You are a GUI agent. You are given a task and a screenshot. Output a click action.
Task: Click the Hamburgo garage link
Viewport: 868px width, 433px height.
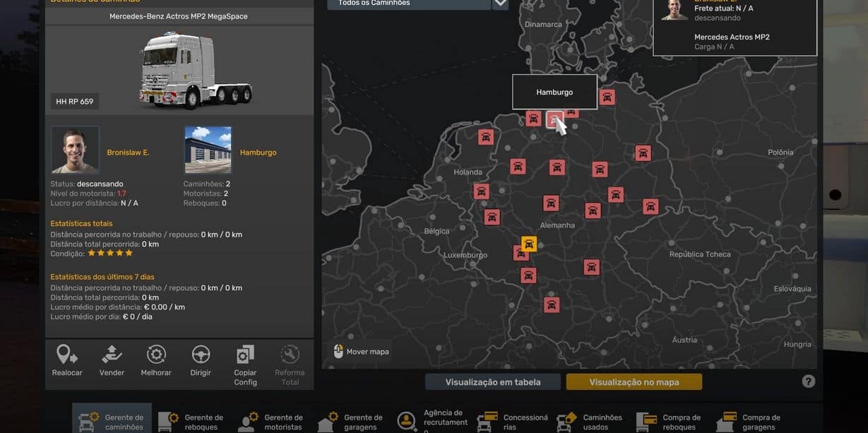click(x=258, y=153)
